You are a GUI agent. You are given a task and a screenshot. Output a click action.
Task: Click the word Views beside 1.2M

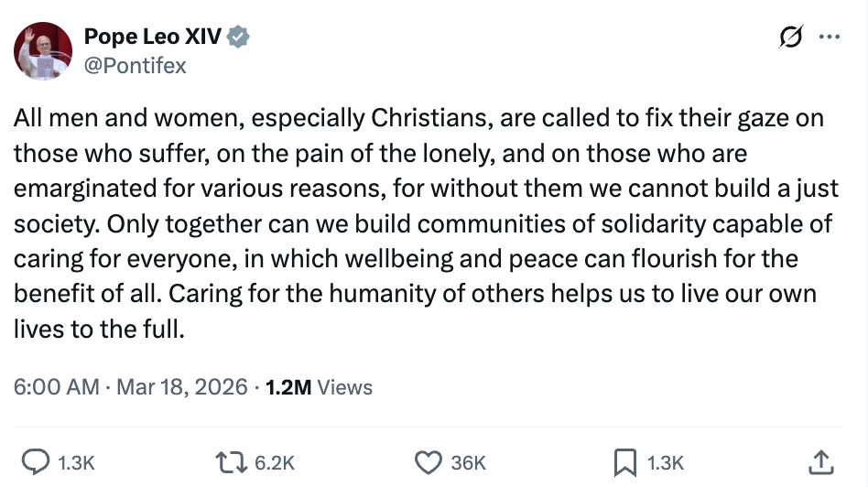tap(345, 387)
